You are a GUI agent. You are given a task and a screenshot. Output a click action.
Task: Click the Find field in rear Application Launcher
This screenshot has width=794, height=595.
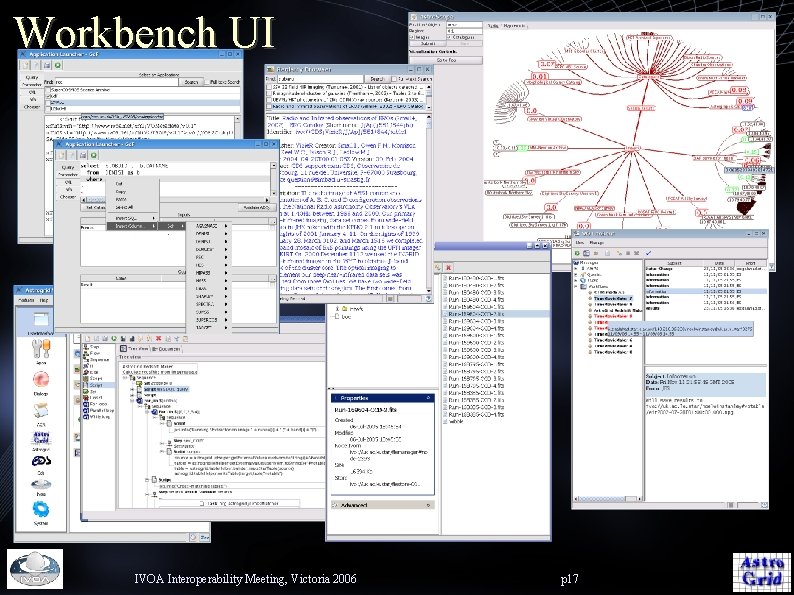point(116,82)
